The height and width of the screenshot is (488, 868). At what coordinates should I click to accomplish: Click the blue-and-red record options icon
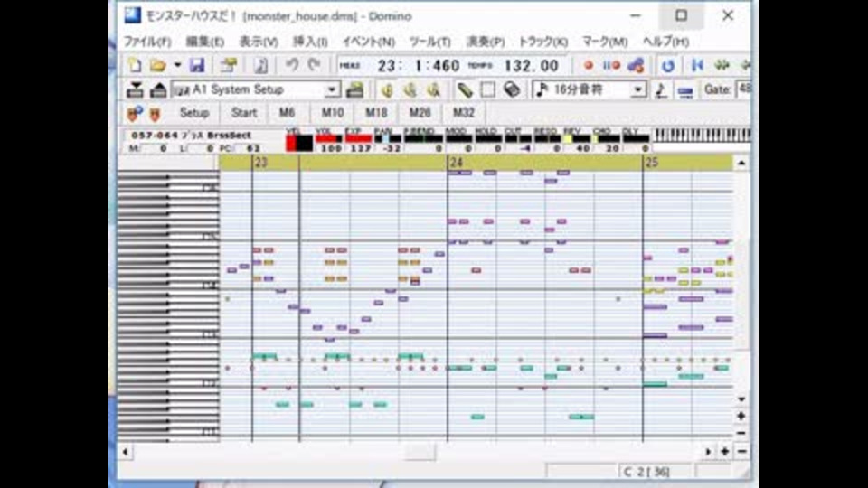click(636, 65)
